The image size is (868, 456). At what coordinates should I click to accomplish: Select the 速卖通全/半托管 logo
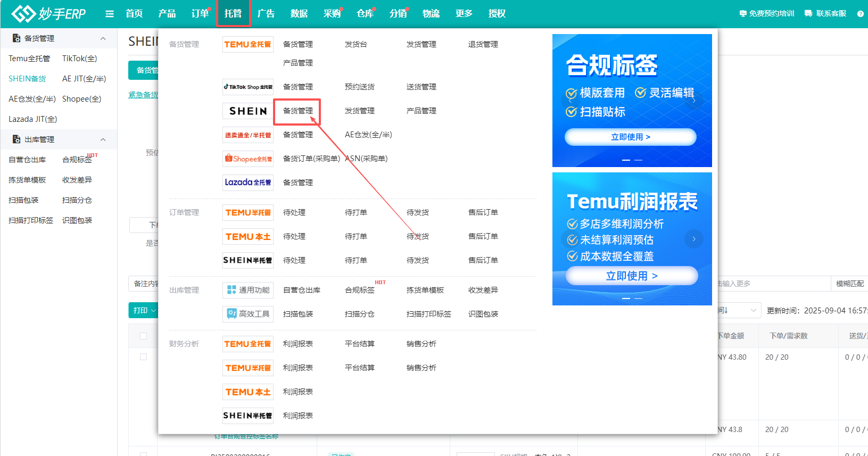(x=248, y=135)
